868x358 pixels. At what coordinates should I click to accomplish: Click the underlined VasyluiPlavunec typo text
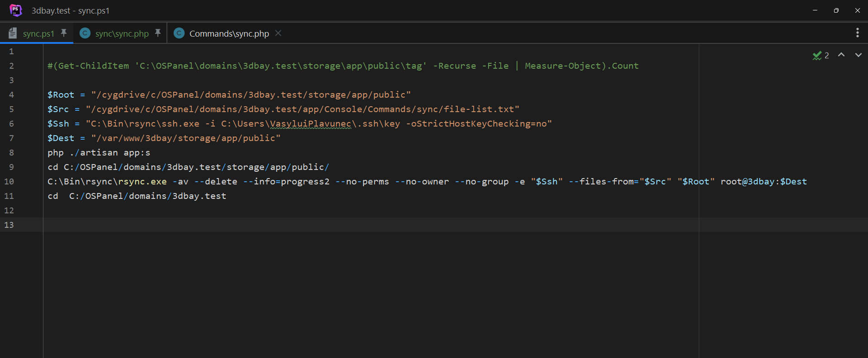pyautogui.click(x=310, y=124)
